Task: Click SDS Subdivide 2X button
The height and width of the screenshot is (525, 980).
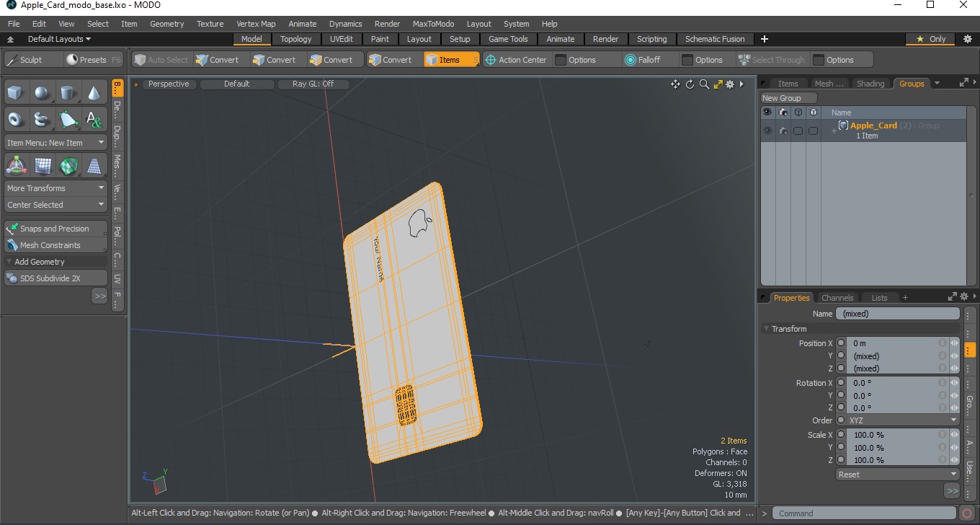Action: [55, 278]
